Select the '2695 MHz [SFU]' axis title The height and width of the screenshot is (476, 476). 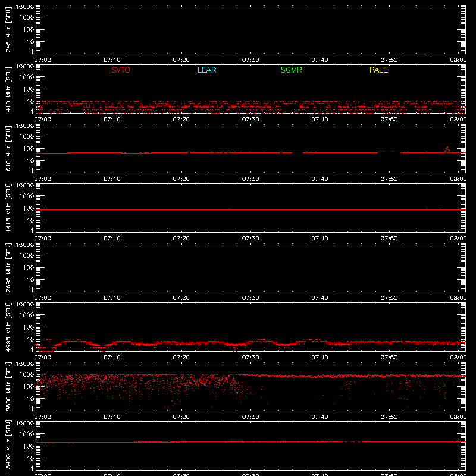pos(8,267)
